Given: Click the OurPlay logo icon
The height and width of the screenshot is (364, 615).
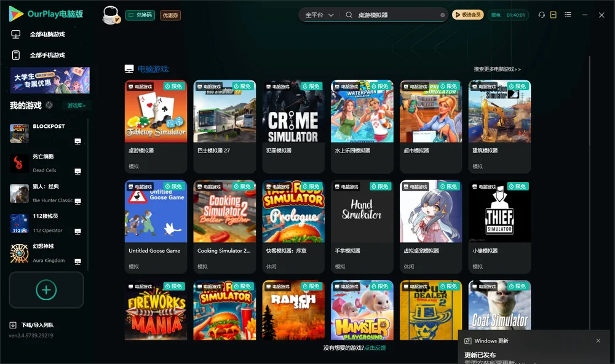Looking at the screenshot, I should pos(16,14).
